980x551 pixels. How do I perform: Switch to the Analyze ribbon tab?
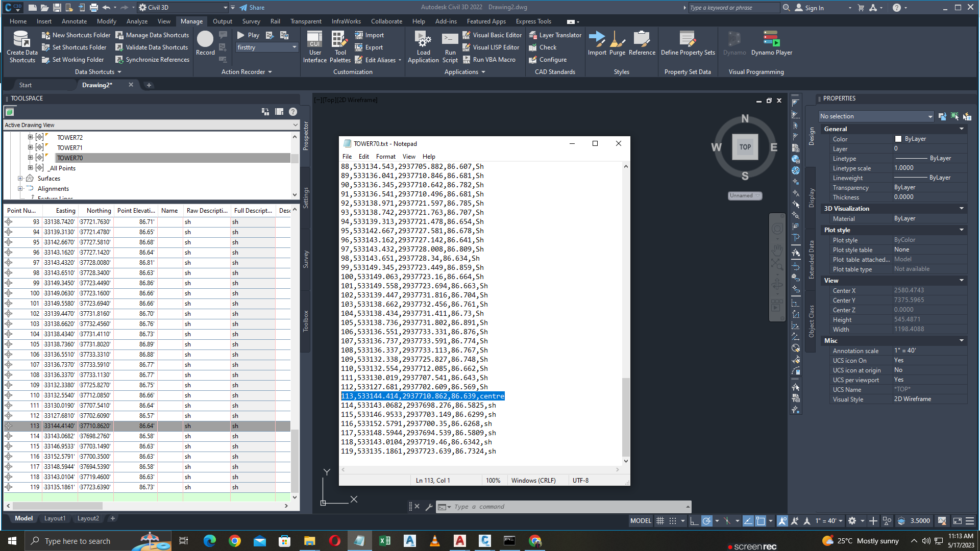tap(137, 21)
